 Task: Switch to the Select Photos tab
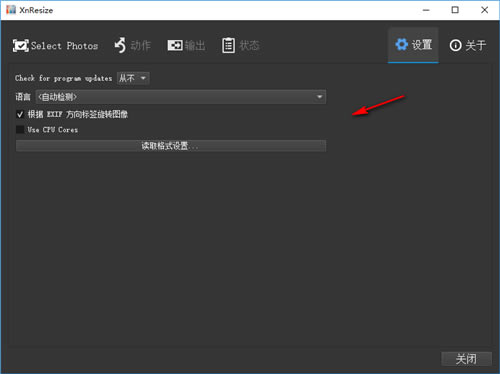(x=65, y=46)
